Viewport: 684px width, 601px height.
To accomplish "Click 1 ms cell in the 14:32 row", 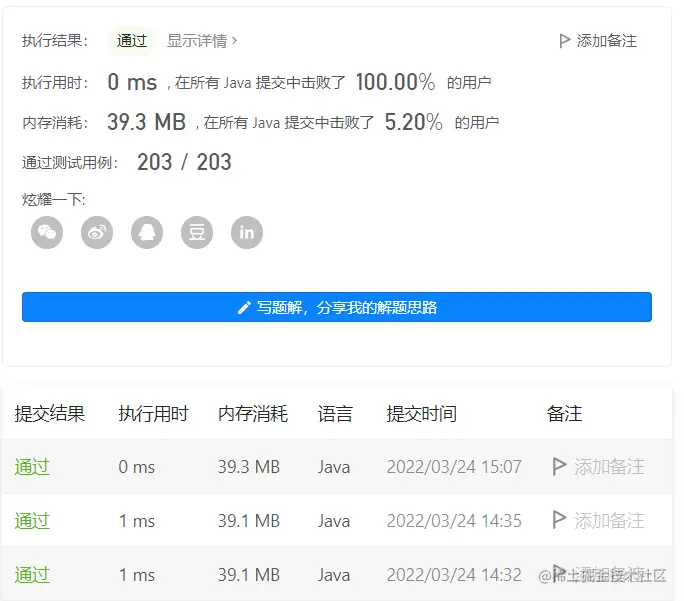I will tap(137, 575).
